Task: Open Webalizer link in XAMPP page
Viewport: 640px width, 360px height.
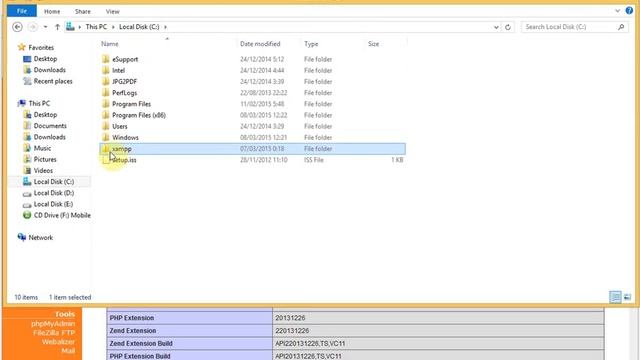Action: [x=58, y=342]
